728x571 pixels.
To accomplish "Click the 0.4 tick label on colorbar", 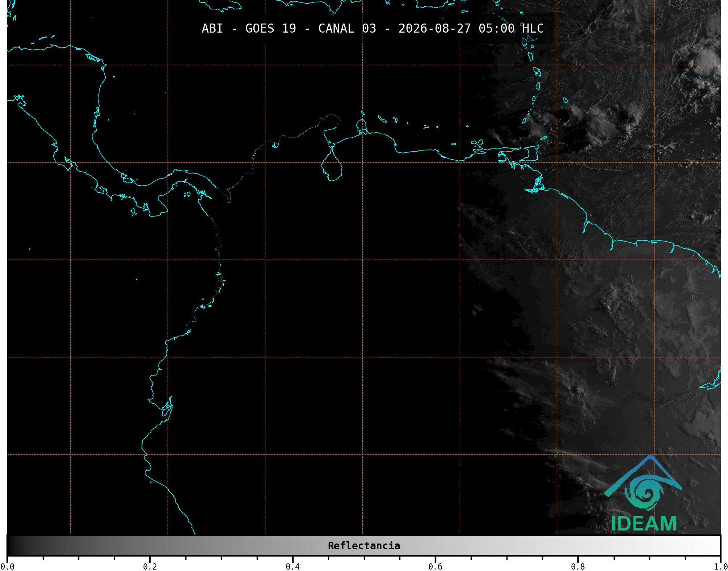I will pyautogui.click(x=293, y=567).
